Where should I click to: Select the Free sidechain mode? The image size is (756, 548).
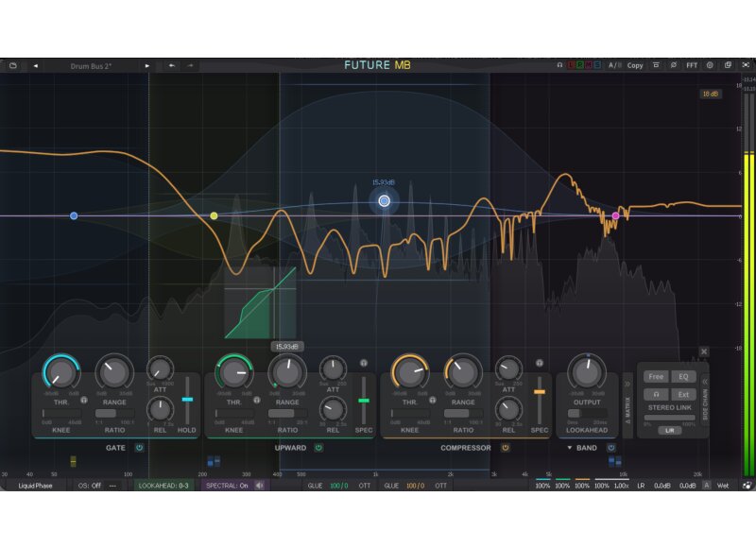click(x=656, y=376)
